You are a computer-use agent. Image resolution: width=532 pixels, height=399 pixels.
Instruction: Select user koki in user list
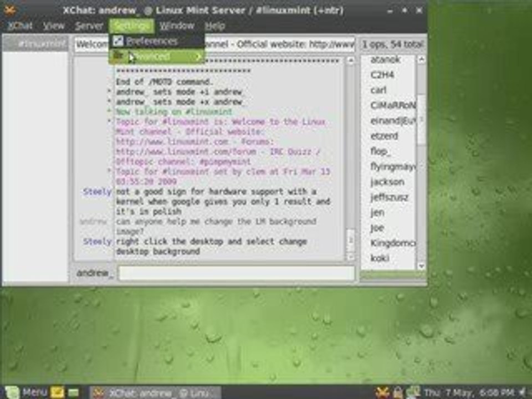point(380,259)
